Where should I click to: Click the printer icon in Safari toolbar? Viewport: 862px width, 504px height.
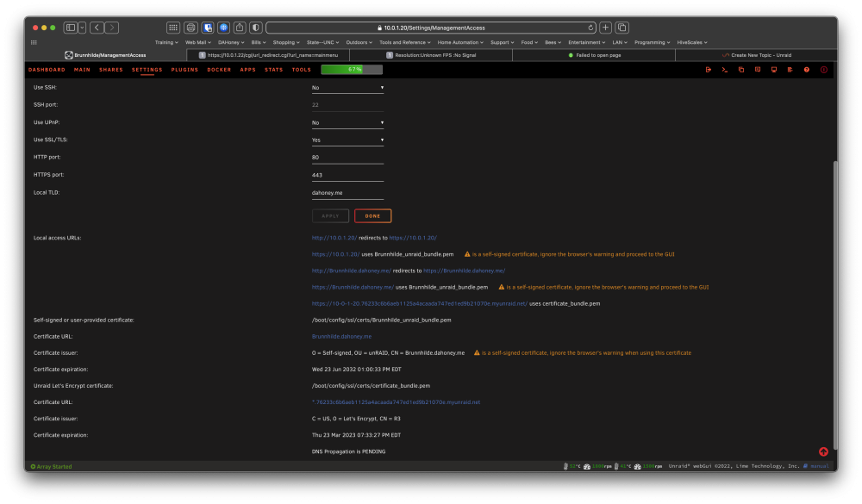point(191,28)
